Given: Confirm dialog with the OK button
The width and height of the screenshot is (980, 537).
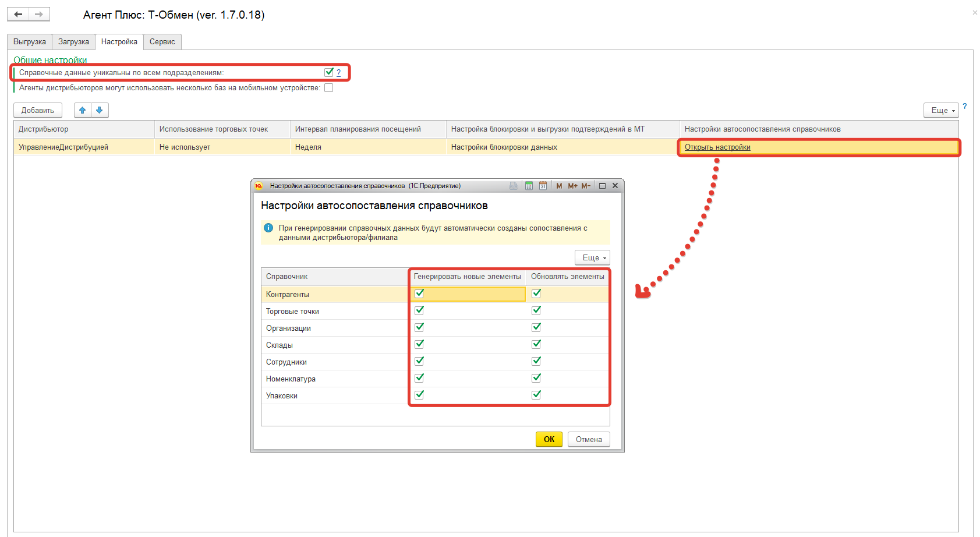Looking at the screenshot, I should [x=549, y=439].
